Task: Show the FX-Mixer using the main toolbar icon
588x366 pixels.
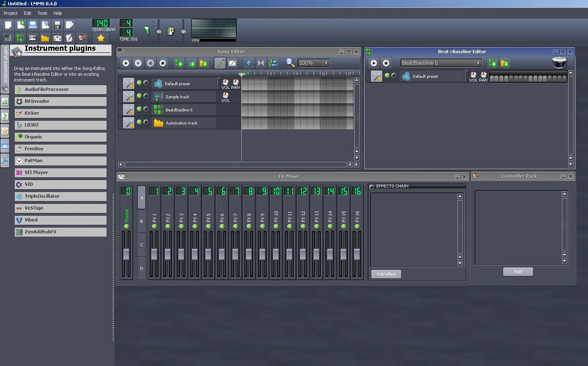Action: click(57, 38)
